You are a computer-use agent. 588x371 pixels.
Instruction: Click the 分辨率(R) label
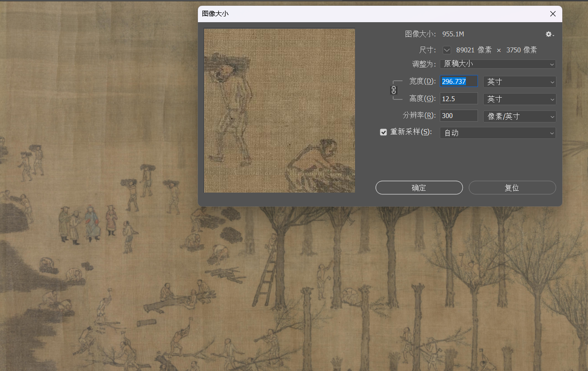419,116
